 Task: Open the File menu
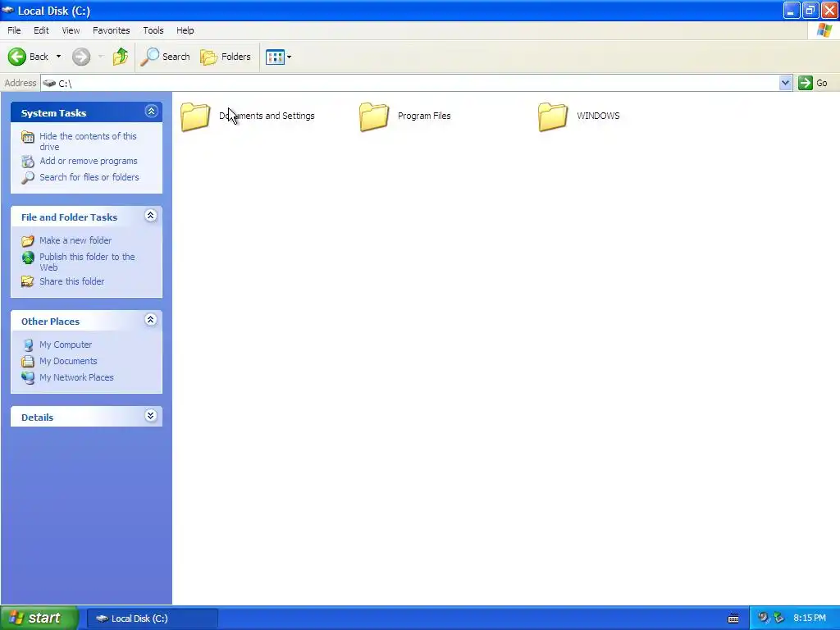point(14,30)
